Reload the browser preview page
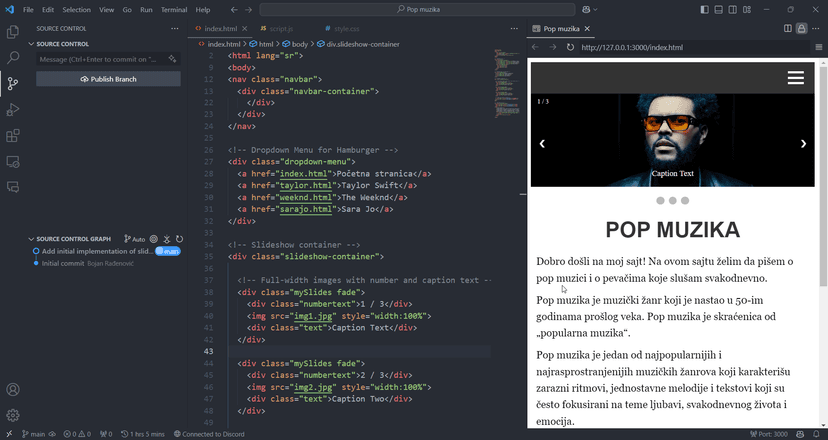The image size is (828, 440). coord(570,47)
